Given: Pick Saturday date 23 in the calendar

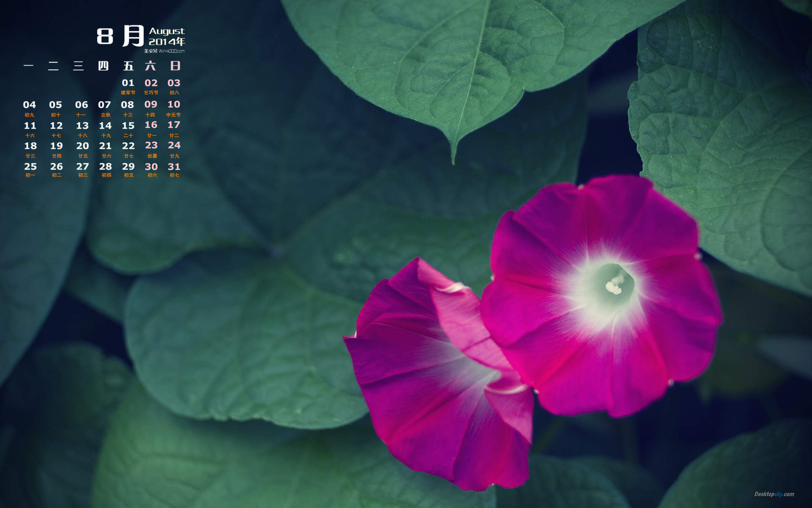Looking at the screenshot, I should [x=151, y=145].
